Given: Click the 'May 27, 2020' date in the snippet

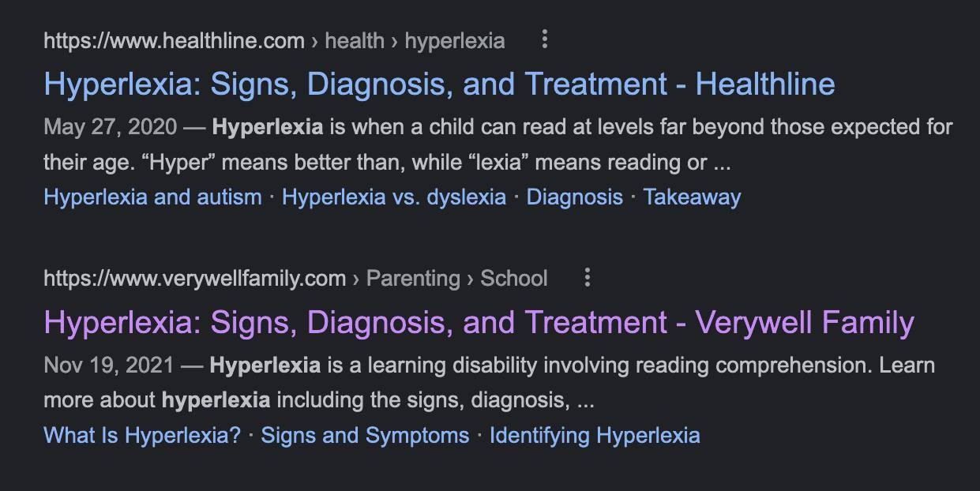Looking at the screenshot, I should (x=111, y=126).
